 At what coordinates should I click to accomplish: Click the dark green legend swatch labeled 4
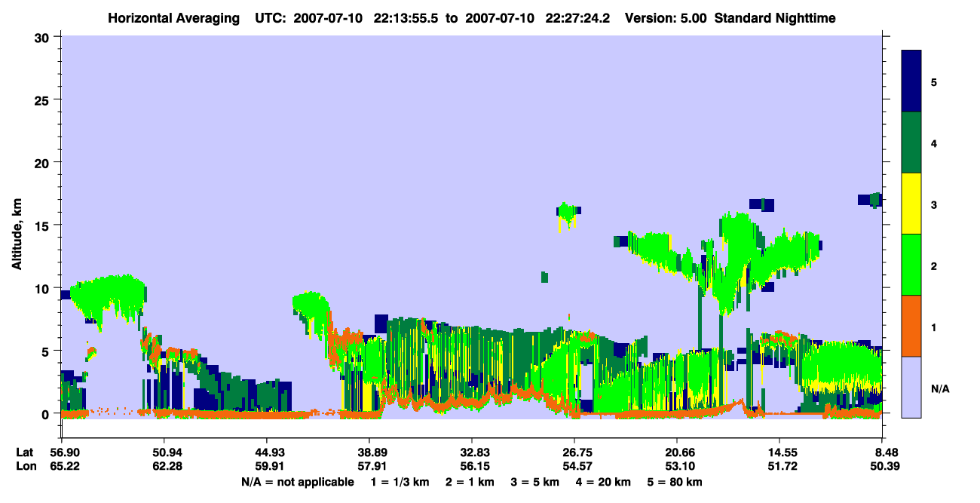[912, 143]
